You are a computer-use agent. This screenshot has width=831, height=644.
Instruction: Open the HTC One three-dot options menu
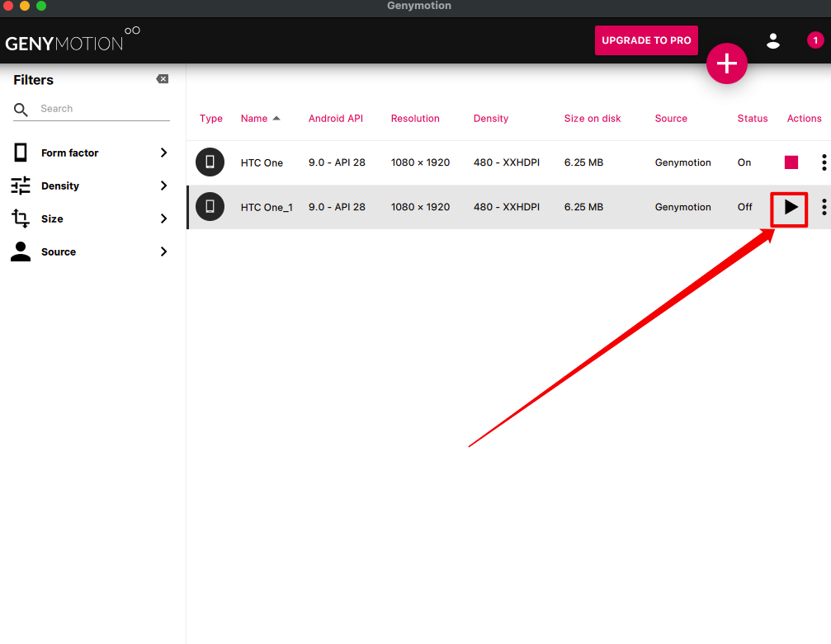click(824, 162)
